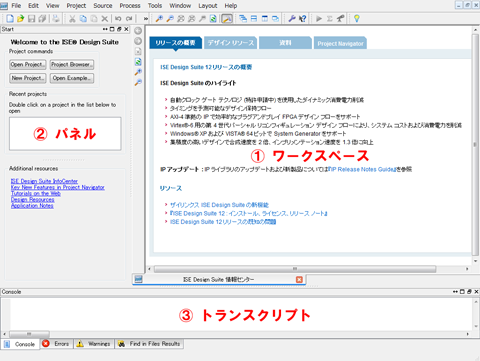The height and width of the screenshot is (361, 480).
Task: Toggle the Start panel float button
Action: pyautogui.click(x=119, y=29)
